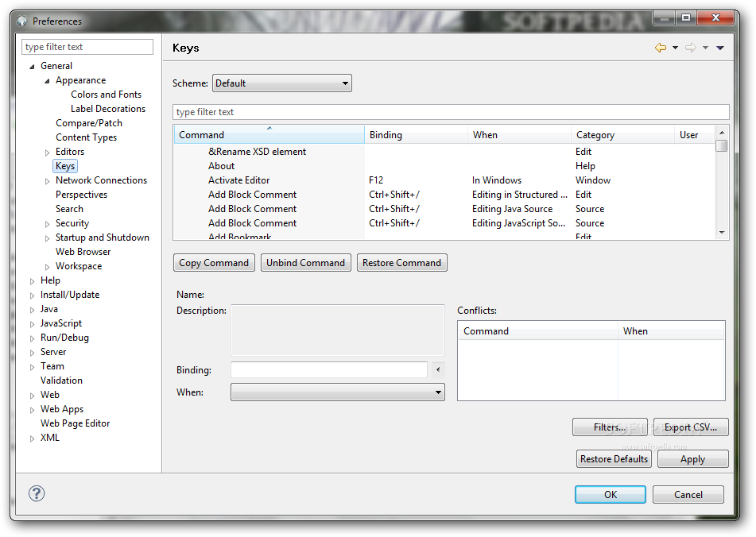Expand the Server preferences node
The height and width of the screenshot is (537, 756).
[32, 353]
